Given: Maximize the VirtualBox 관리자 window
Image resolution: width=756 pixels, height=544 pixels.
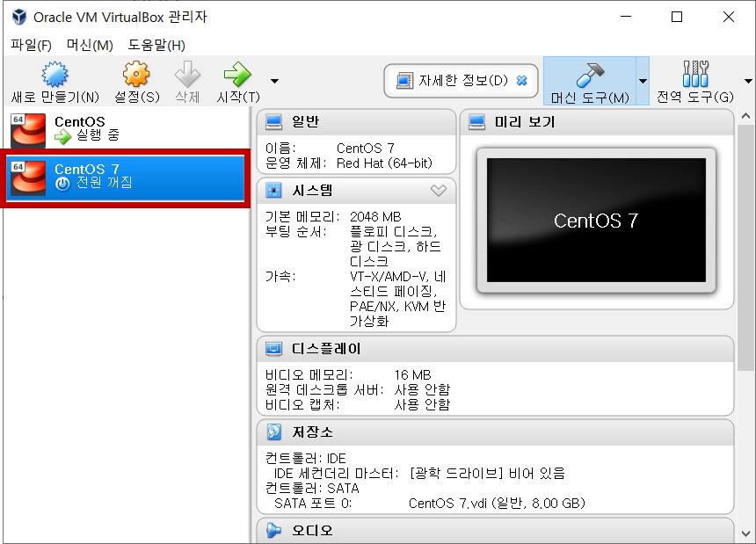Looking at the screenshot, I should 677,17.
